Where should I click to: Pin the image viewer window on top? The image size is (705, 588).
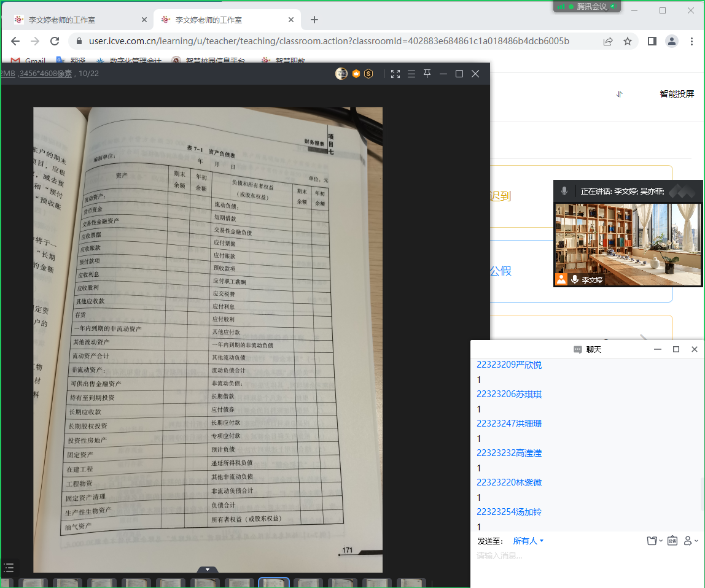pyautogui.click(x=427, y=74)
